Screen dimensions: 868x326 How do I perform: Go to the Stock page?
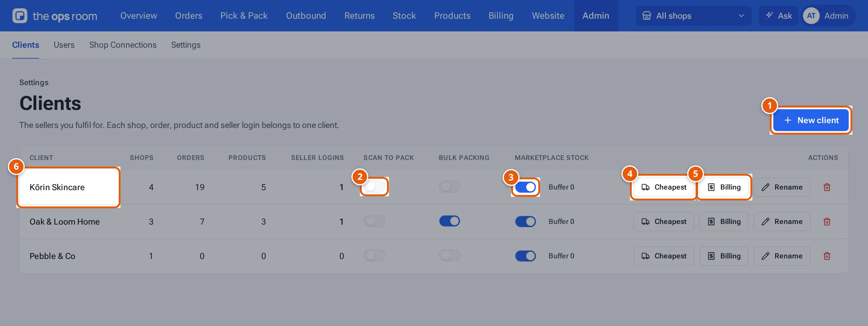point(404,15)
